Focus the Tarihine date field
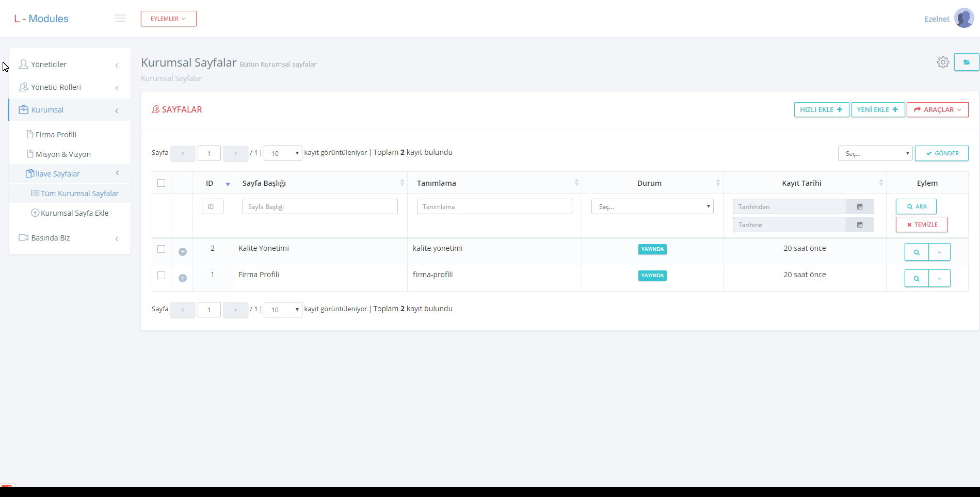980x497 pixels. coord(790,225)
